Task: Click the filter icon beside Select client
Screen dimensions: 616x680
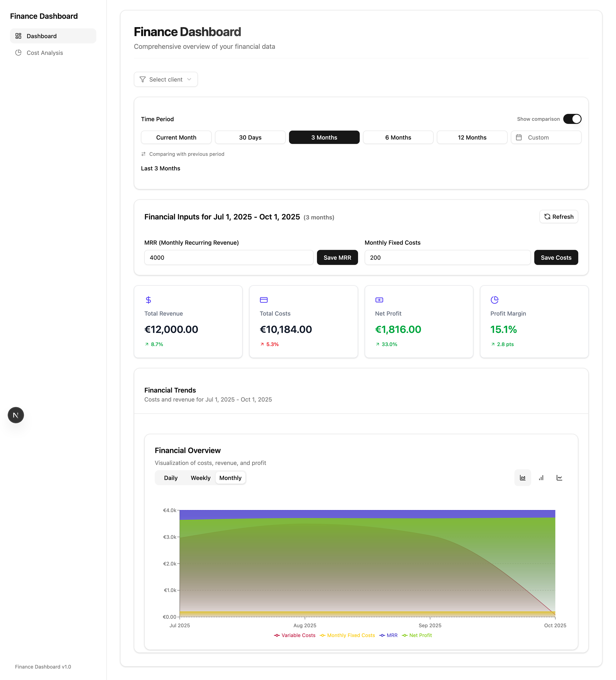Action: (143, 79)
